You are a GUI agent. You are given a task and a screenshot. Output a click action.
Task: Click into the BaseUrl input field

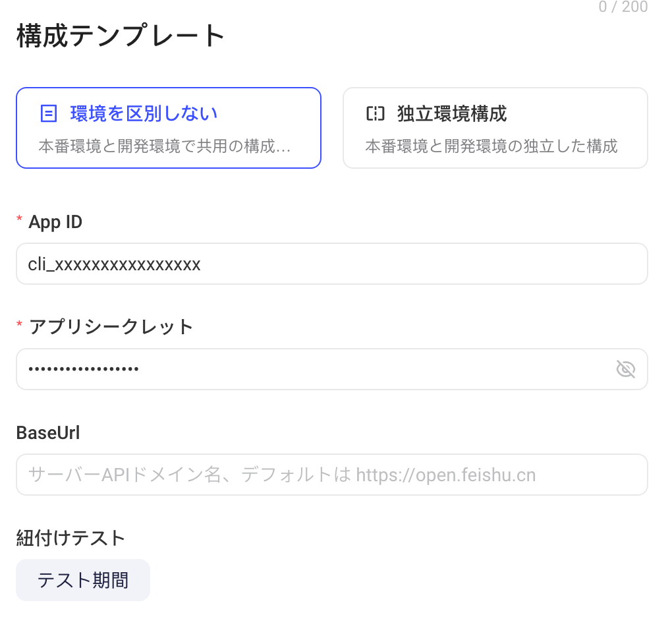331,475
